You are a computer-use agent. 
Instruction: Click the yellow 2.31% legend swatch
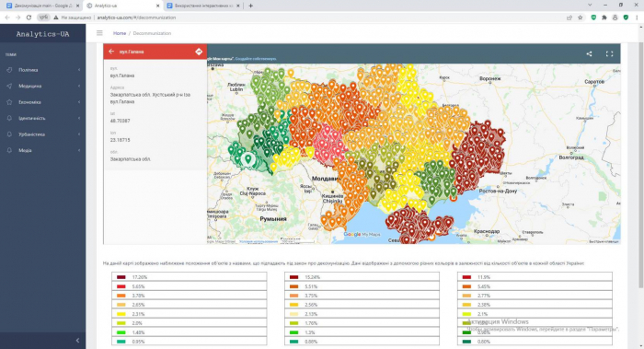(x=121, y=314)
